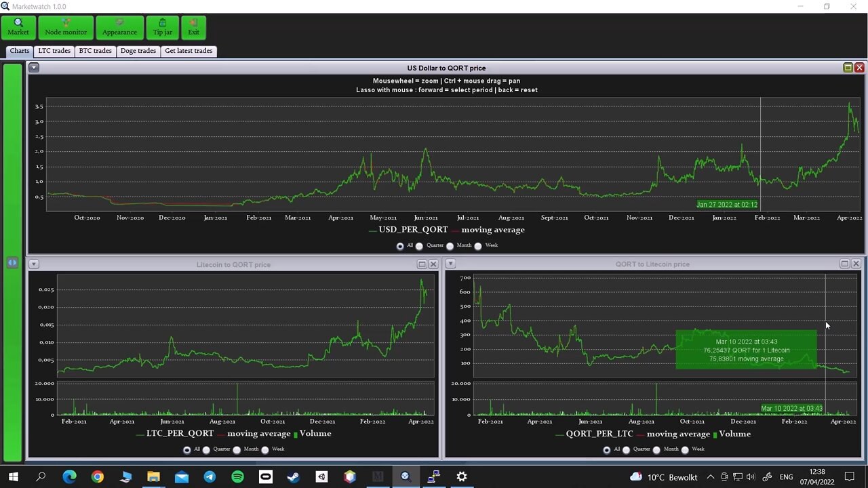Click the Get latest trades tab
Image resolution: width=868 pixels, height=488 pixels.
(x=189, y=51)
